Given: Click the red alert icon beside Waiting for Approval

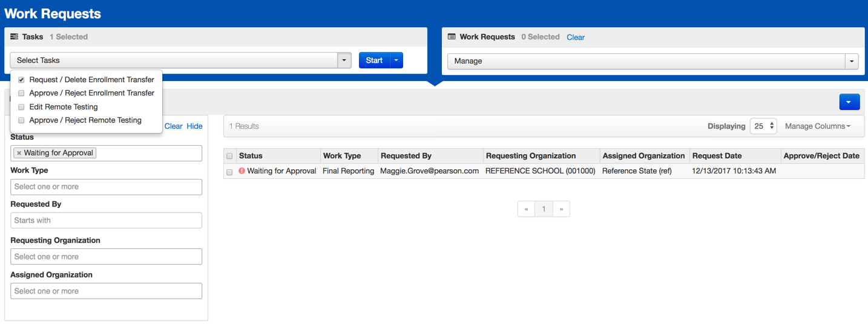Looking at the screenshot, I should [x=242, y=171].
